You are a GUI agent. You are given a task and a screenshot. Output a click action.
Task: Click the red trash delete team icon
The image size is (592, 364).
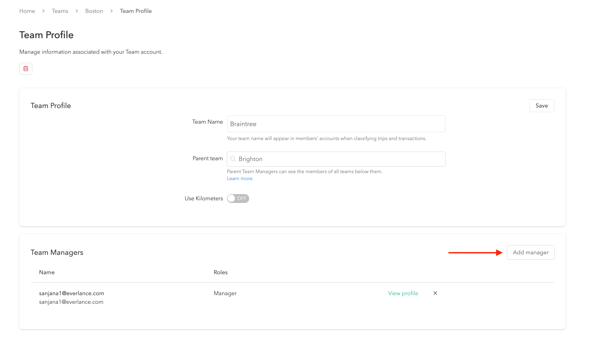pos(26,69)
